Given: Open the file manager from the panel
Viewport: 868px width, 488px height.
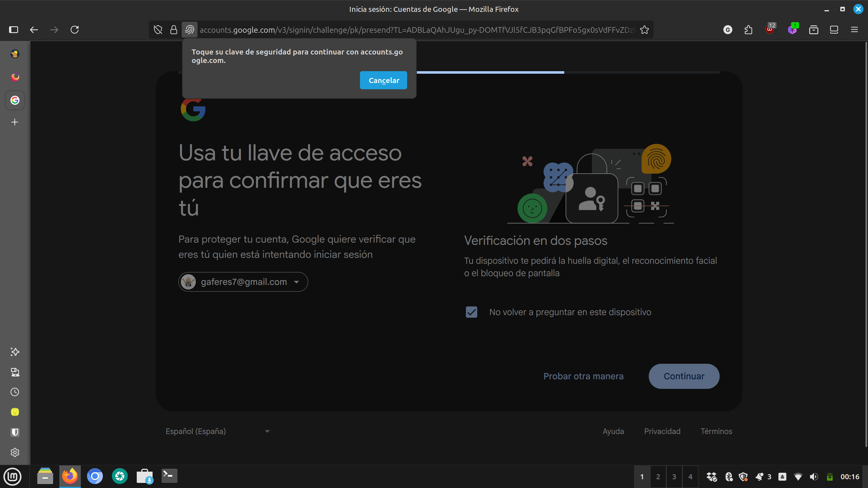Looking at the screenshot, I should point(45,476).
